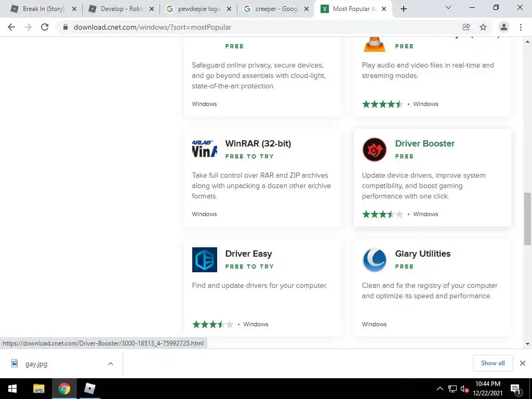
Task: Close the creeper Google tab
Action: click(307, 9)
